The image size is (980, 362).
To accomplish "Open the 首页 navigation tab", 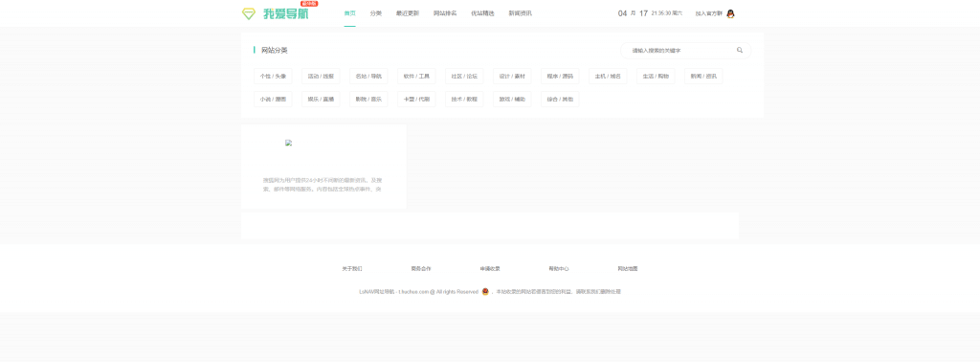I will point(349,13).
